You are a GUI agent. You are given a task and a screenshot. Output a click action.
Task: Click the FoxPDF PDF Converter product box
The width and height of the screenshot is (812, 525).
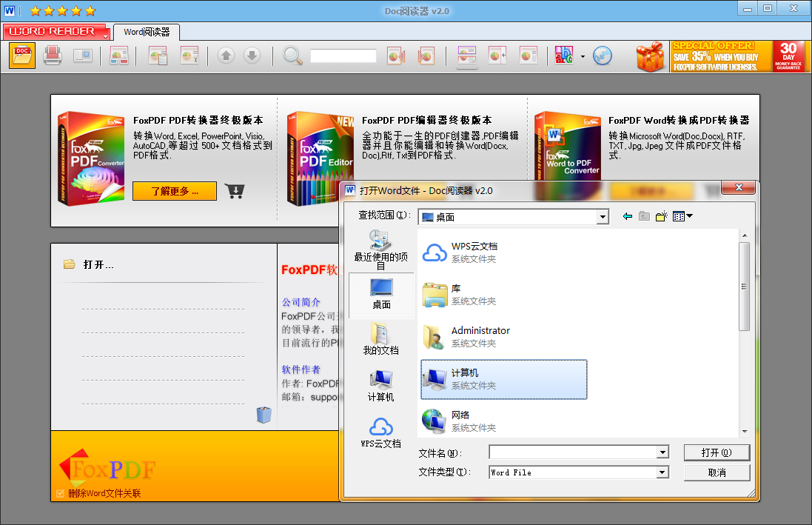click(x=92, y=158)
